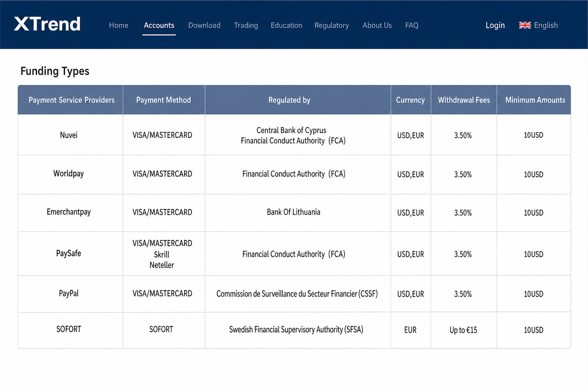Viewport: 588px width, 392px height.
Task: Click SOFORT in the Payment Method column
Action: pyautogui.click(x=161, y=329)
